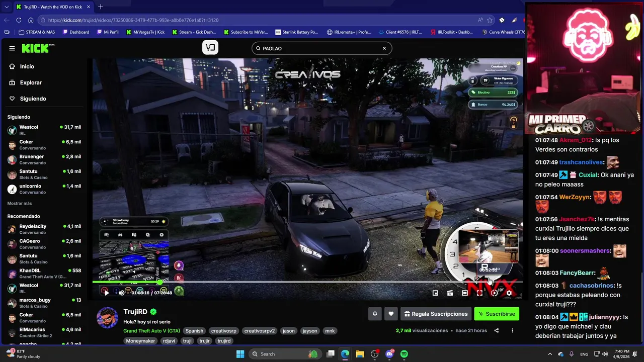This screenshot has width=644, height=362.
Task: Select the Moneymaker tag
Action: 140,341
